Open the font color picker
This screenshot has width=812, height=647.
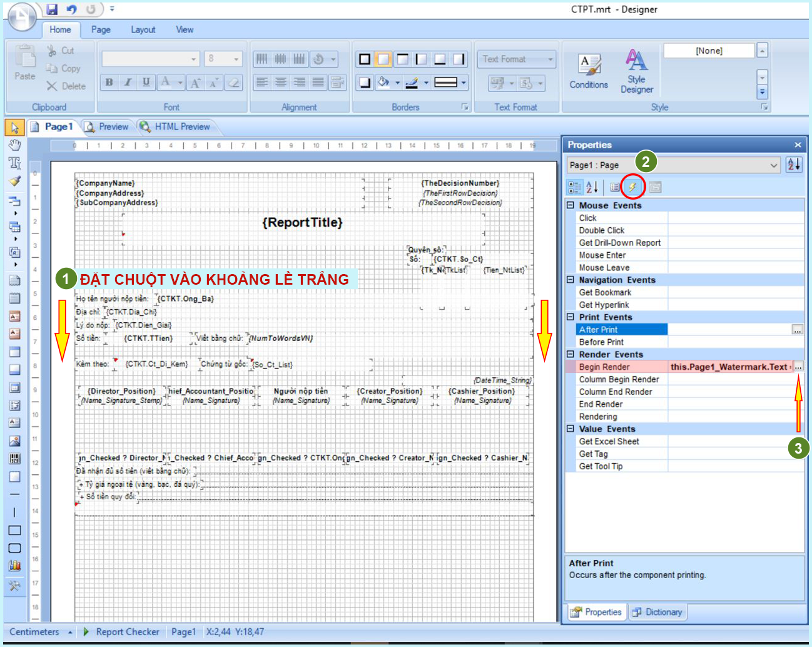coord(171,82)
